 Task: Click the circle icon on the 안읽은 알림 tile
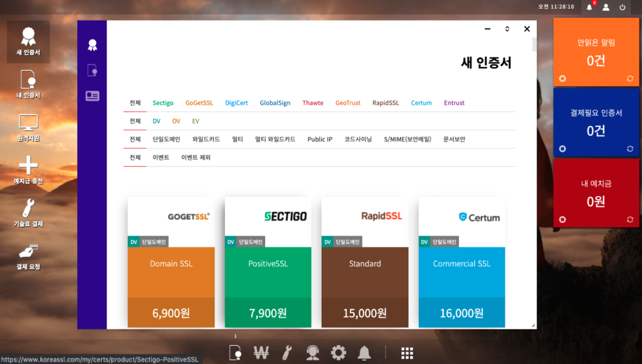(x=562, y=78)
